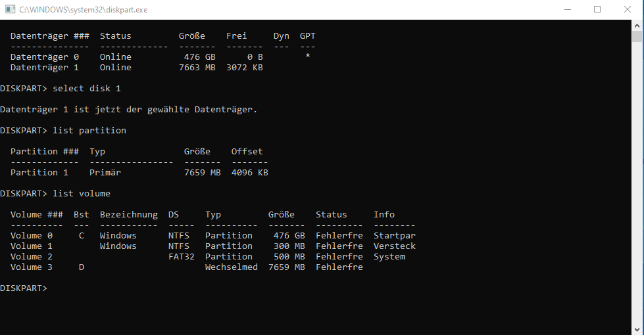Click the vertical scrollbar thumb
644x335 pixels.
pyautogui.click(x=637, y=37)
